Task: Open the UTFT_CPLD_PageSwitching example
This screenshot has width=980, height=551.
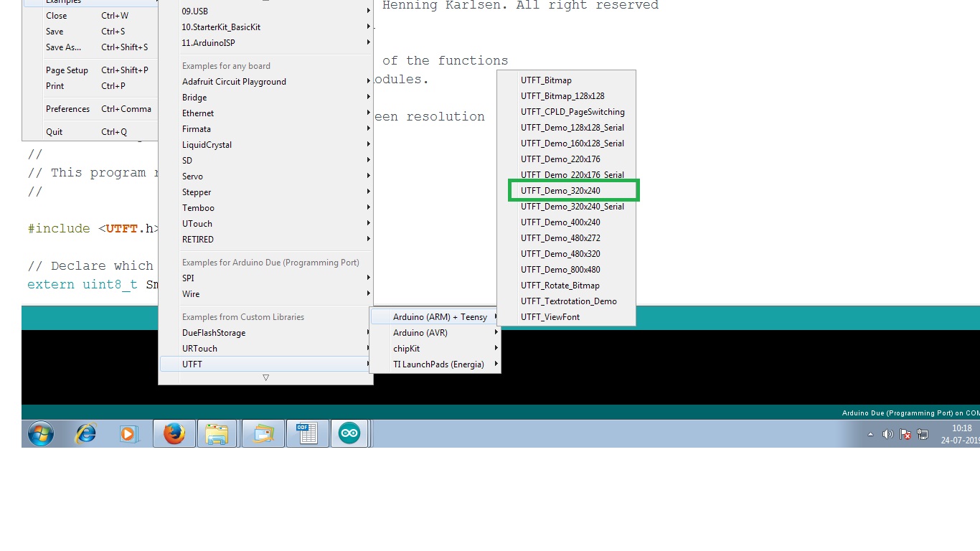Action: (x=566, y=111)
